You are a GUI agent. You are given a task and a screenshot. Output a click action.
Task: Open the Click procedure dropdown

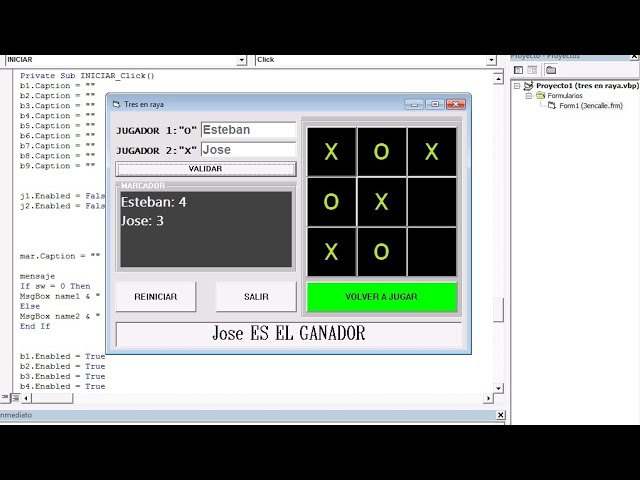click(x=491, y=60)
